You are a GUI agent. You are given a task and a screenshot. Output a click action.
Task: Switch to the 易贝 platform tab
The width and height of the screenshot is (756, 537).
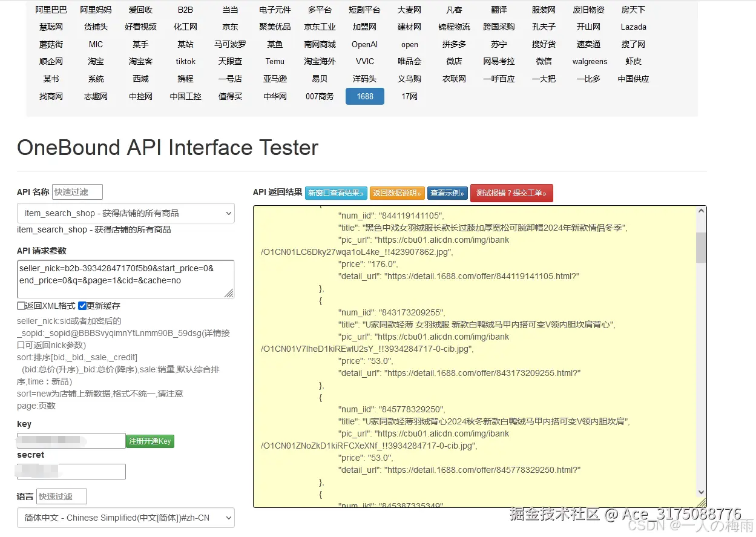coord(320,79)
